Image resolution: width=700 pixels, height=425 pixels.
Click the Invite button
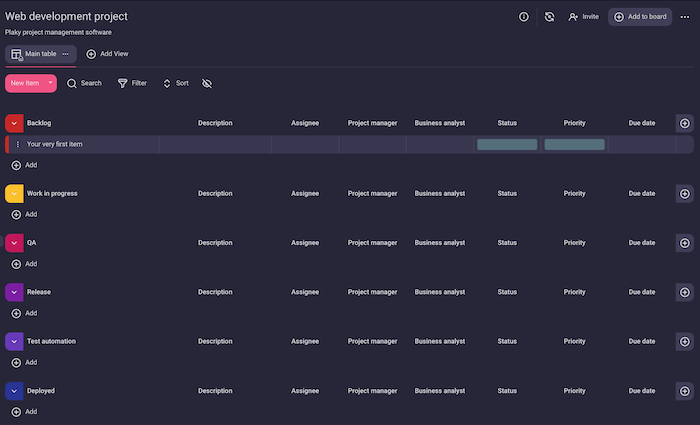pyautogui.click(x=583, y=17)
